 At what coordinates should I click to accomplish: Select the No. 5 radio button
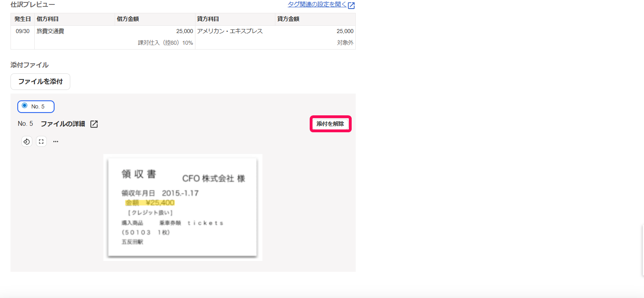[25, 106]
